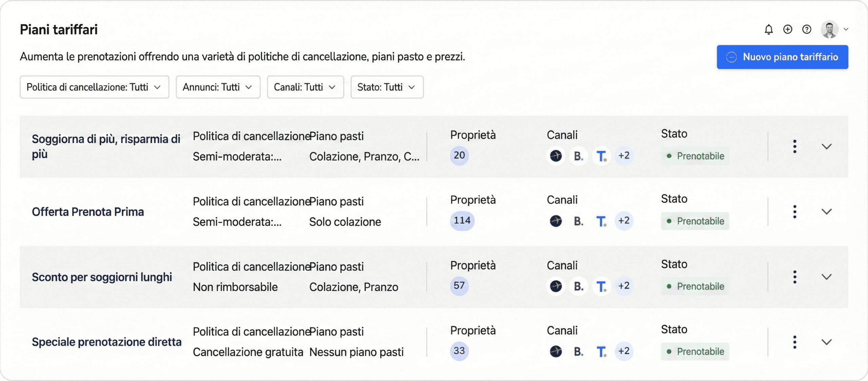Click the 114 properties badge
The image size is (868, 381).
coord(462,221)
